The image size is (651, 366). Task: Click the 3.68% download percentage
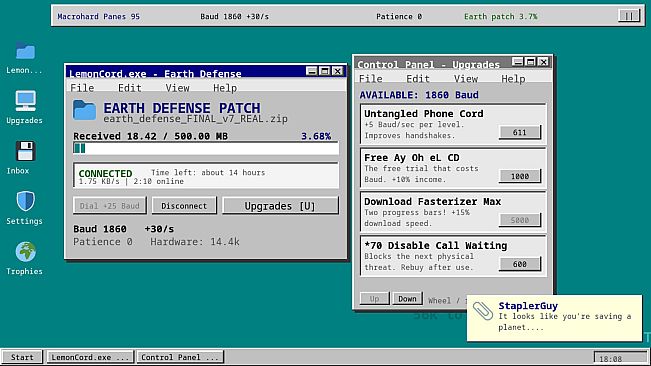point(316,136)
